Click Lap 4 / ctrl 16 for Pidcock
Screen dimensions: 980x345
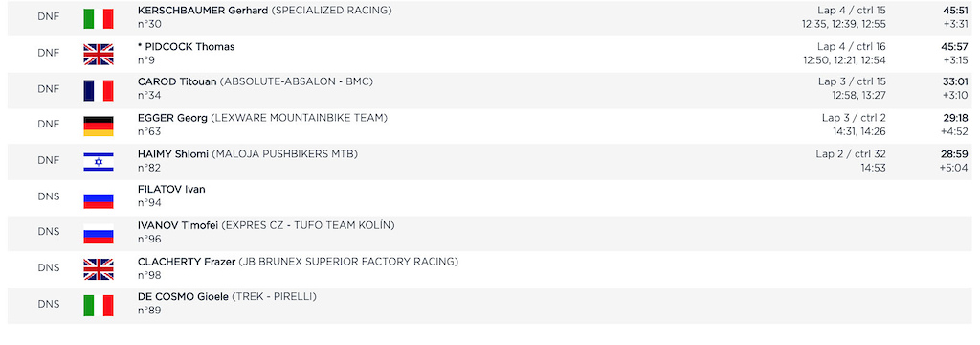coord(851,46)
